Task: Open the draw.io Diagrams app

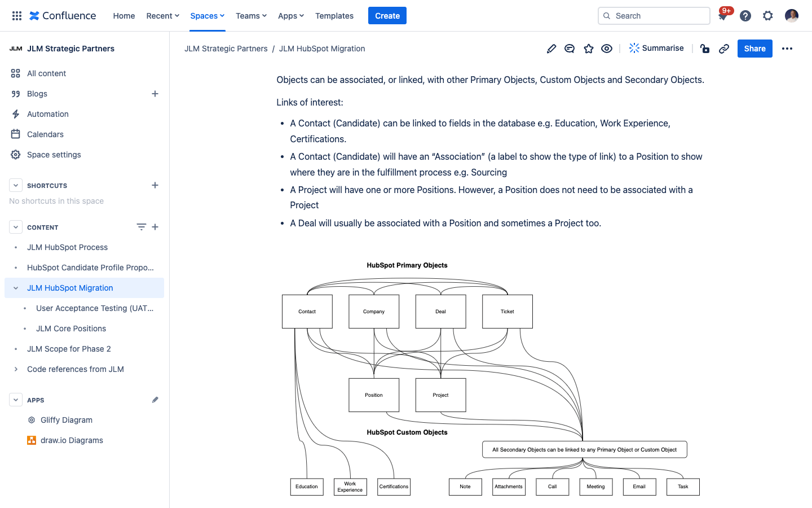Action: (72, 440)
